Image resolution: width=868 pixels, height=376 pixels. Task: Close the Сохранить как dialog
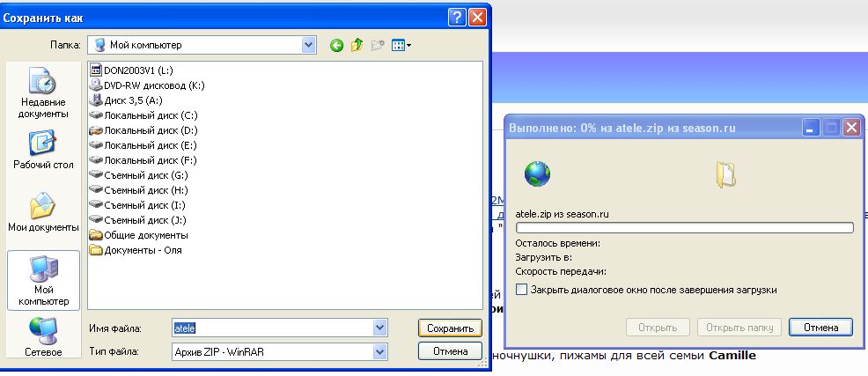(477, 18)
